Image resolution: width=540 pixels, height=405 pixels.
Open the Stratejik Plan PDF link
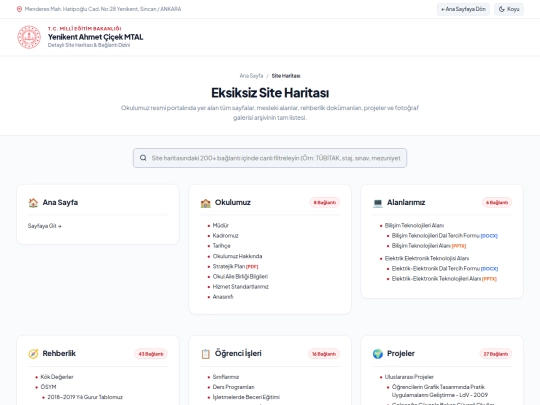tap(235, 267)
